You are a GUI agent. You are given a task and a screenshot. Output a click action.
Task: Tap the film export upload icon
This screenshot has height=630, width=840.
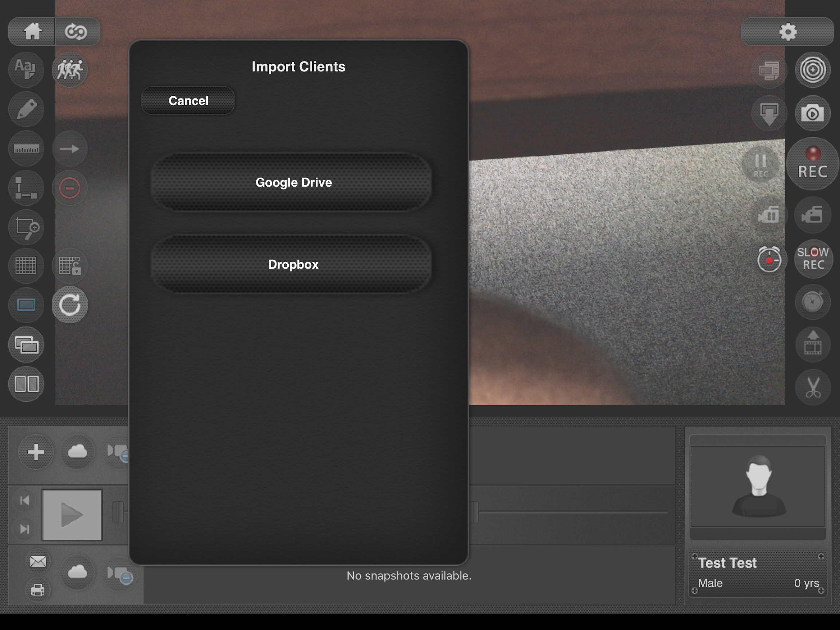click(813, 344)
